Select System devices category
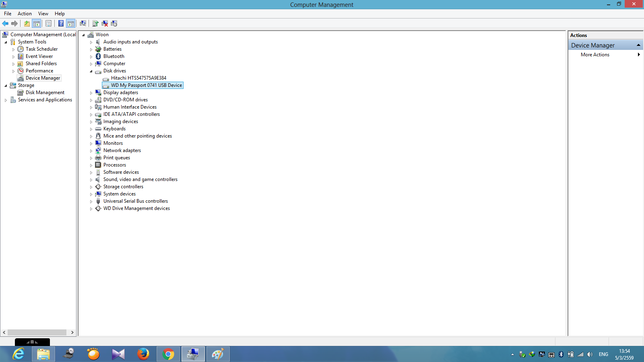Screen dimensions: 644x362 119,194
